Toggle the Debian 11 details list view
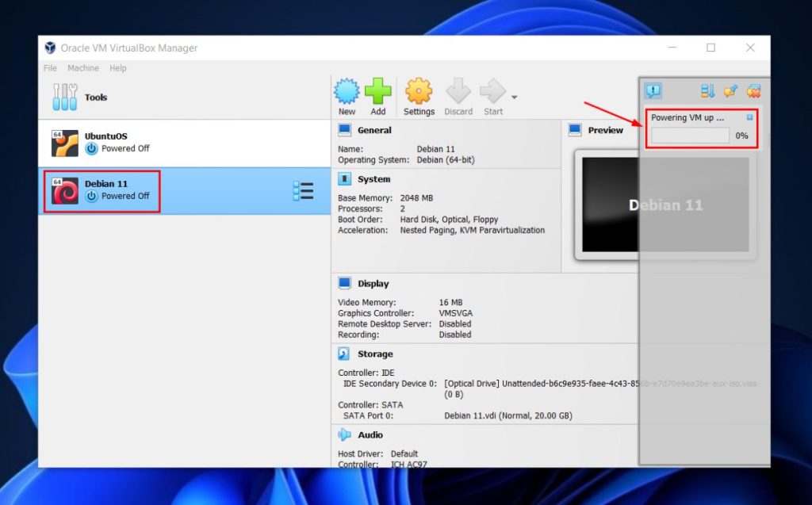The width and height of the screenshot is (812, 505). (x=304, y=190)
